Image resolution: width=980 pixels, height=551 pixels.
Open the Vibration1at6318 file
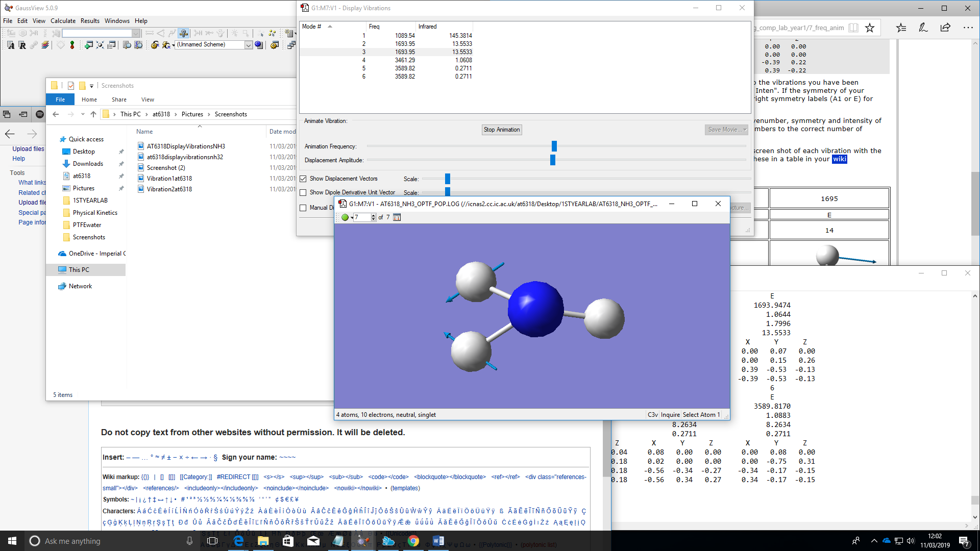[169, 179]
